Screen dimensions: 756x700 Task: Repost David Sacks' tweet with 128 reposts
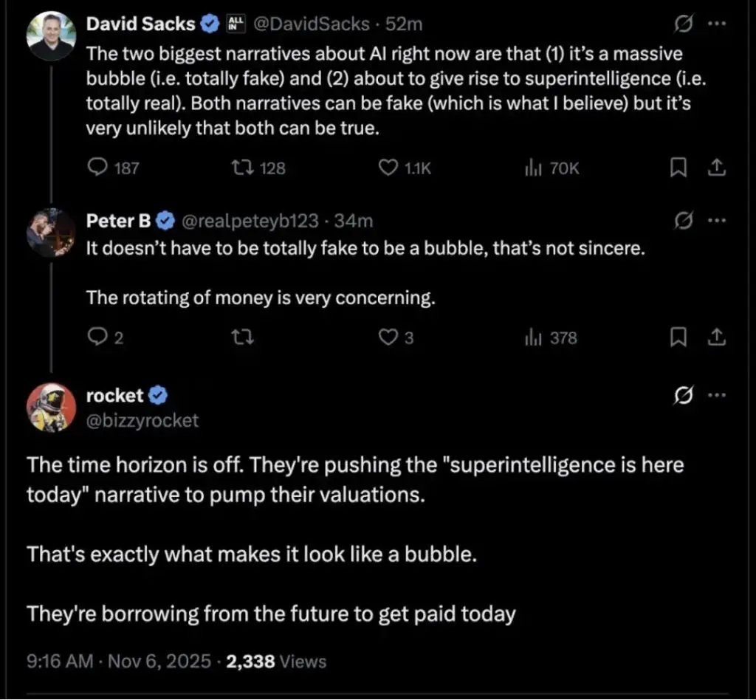242,168
